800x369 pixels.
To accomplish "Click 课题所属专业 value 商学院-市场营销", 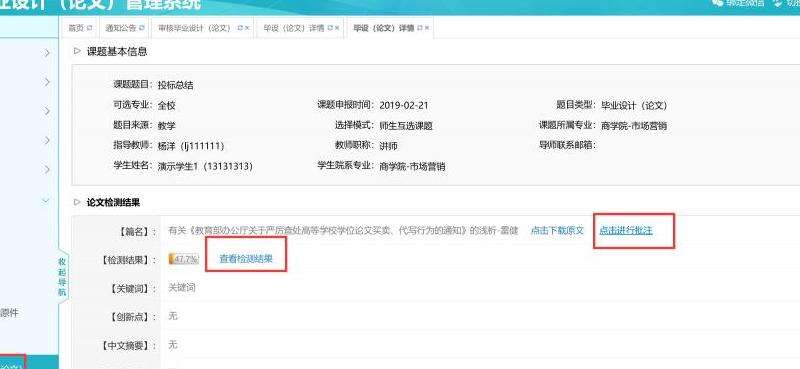I will [634, 126].
